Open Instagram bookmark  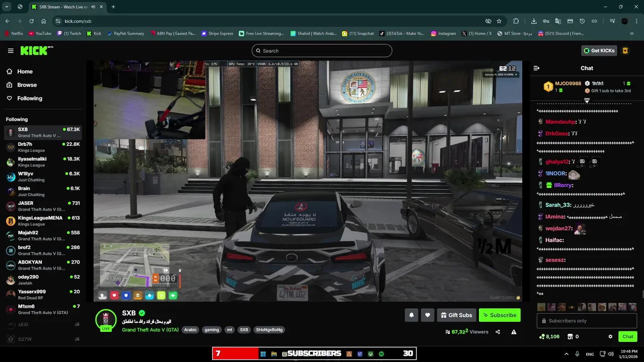pos(443,34)
